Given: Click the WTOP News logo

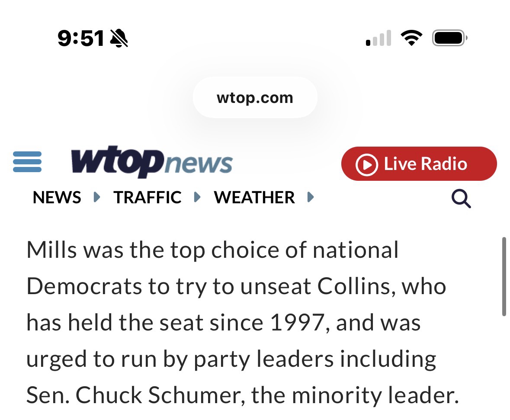Looking at the screenshot, I should [x=152, y=163].
